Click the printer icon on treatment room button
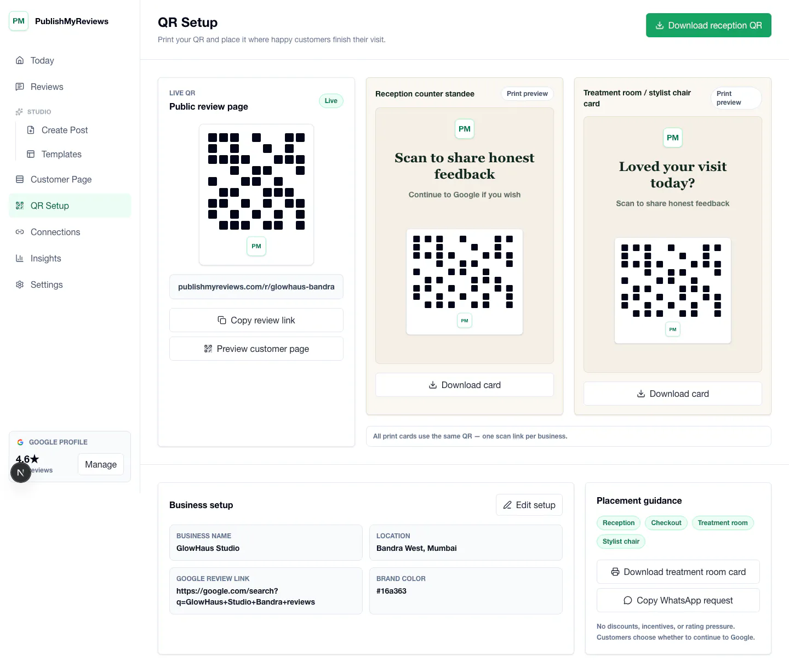 tap(615, 572)
